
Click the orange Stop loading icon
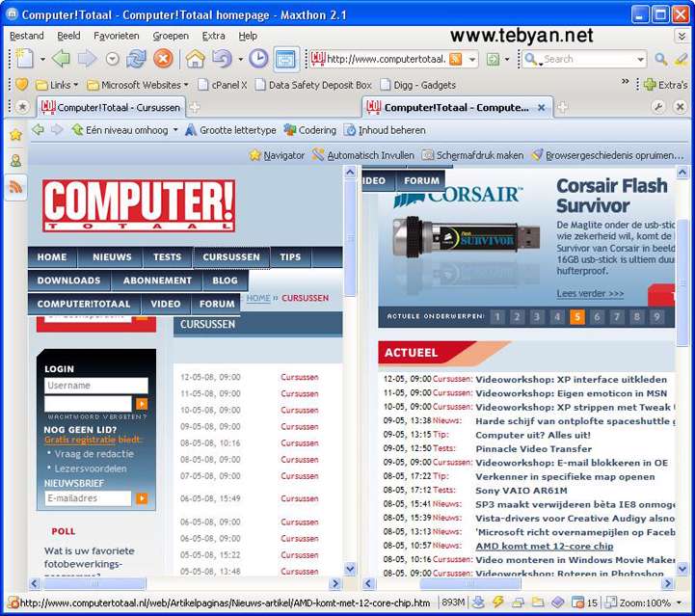click(x=163, y=58)
